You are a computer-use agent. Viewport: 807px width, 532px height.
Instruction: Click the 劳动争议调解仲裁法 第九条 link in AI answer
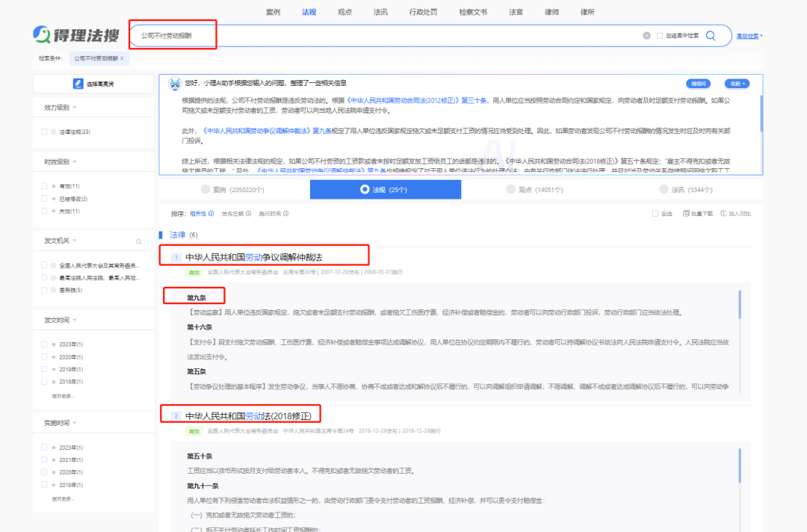pos(267,131)
